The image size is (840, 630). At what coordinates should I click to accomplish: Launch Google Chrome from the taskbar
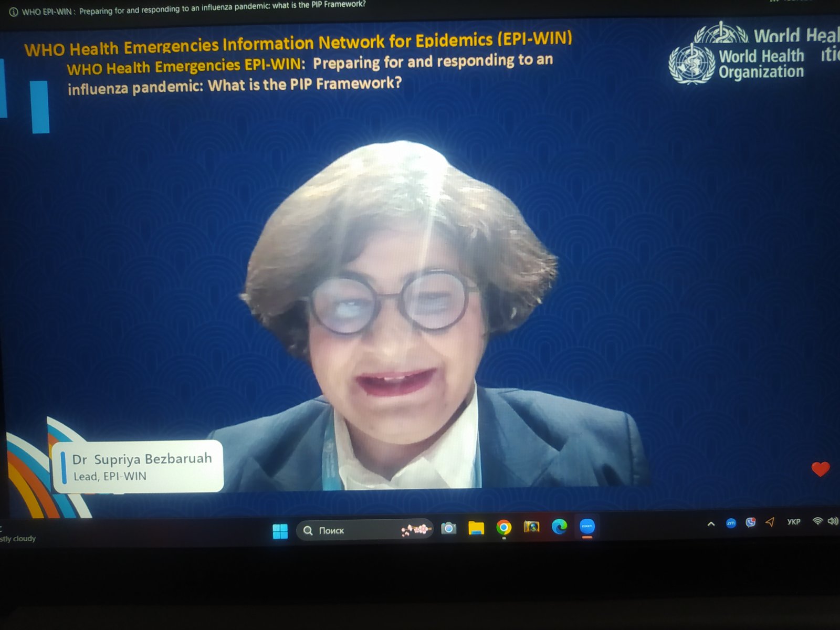point(504,527)
